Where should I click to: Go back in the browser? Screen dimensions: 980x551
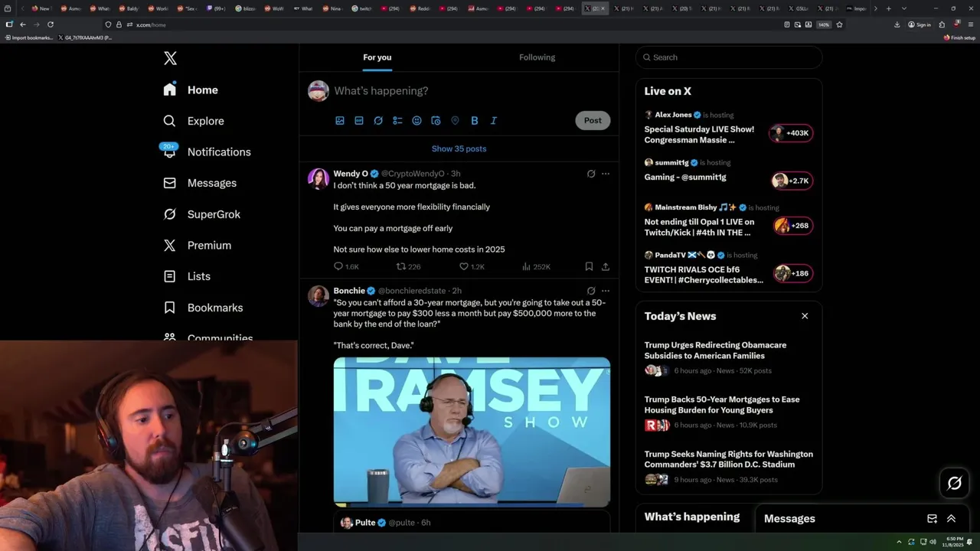click(x=22, y=24)
